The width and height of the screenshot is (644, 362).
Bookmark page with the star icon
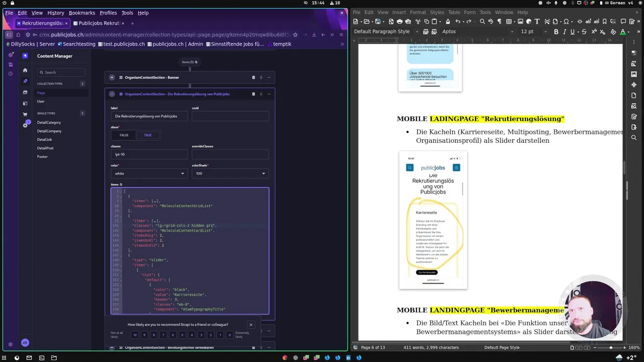295,35
